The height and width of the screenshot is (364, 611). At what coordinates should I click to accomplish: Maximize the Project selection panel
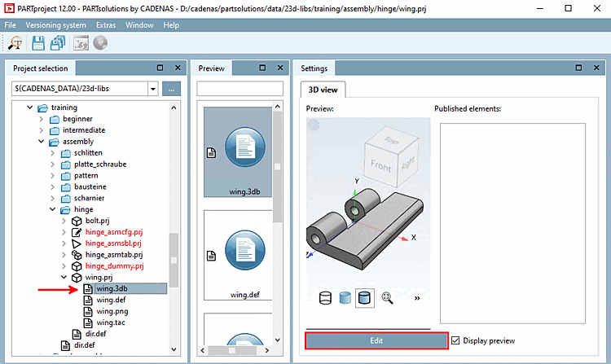(x=160, y=68)
